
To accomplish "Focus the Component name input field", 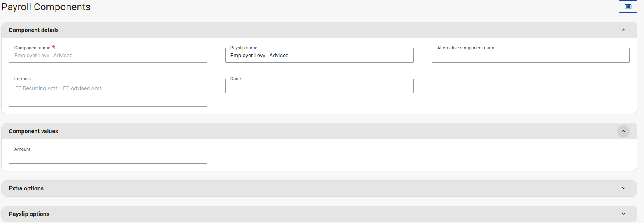I will point(108,56).
